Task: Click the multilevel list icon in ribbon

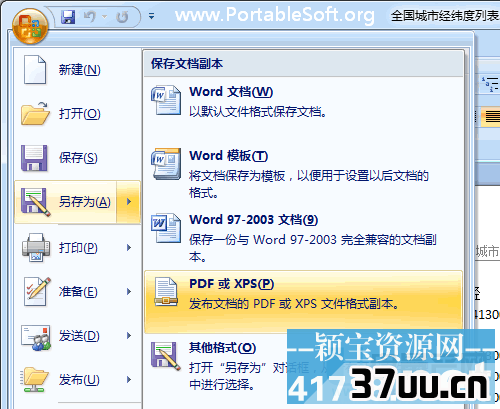Action: [x=490, y=84]
